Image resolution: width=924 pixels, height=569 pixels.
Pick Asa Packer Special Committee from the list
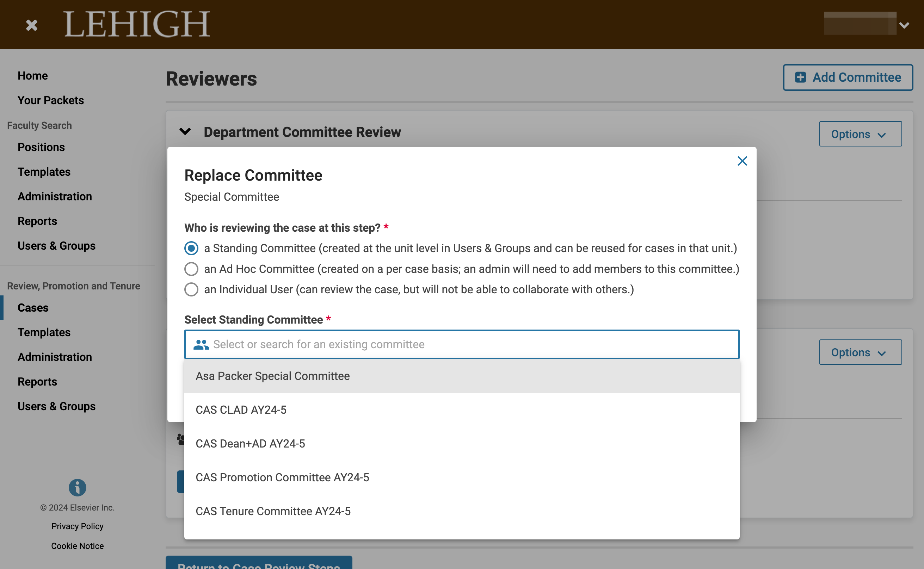462,376
